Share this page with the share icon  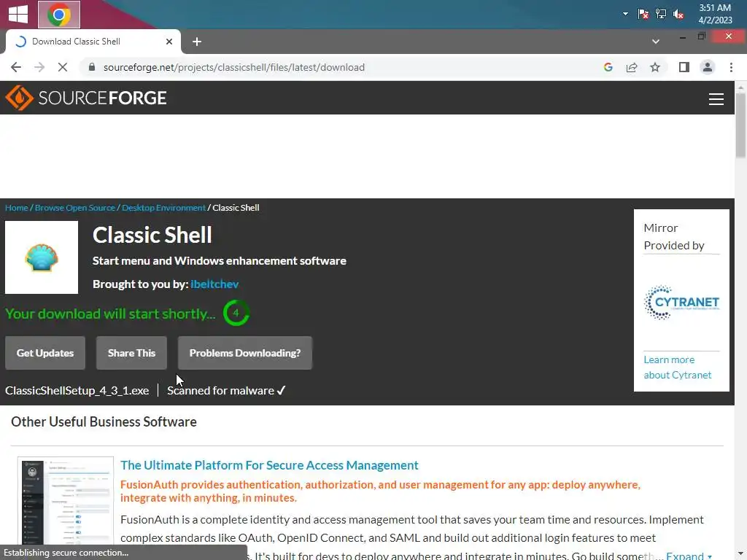[x=632, y=67]
